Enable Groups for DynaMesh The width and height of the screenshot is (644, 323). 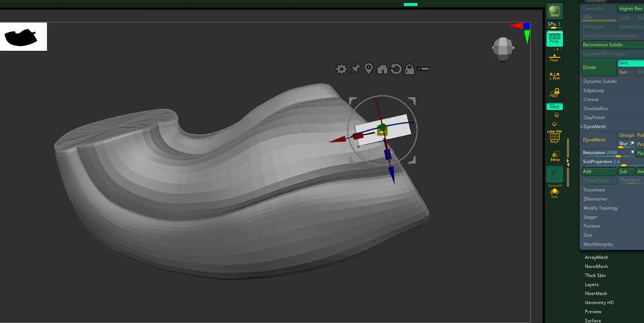point(626,135)
